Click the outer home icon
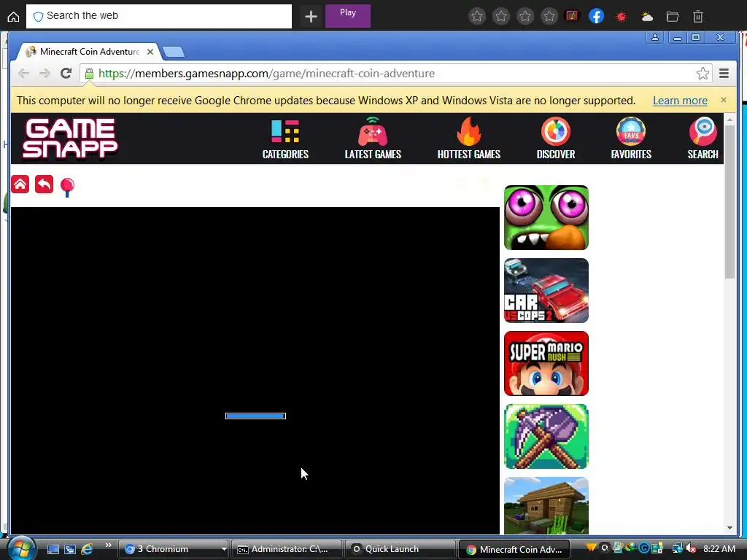Viewport: 747px width, 560px height. coord(13,17)
